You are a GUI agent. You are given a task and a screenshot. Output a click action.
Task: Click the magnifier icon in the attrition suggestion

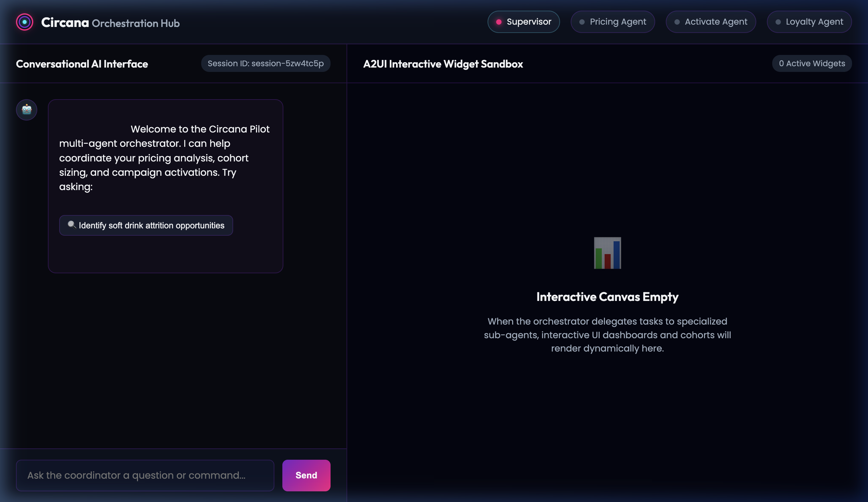[x=72, y=225]
